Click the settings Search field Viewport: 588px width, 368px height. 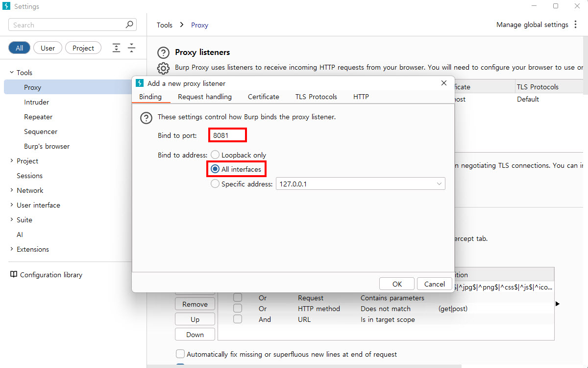point(73,25)
